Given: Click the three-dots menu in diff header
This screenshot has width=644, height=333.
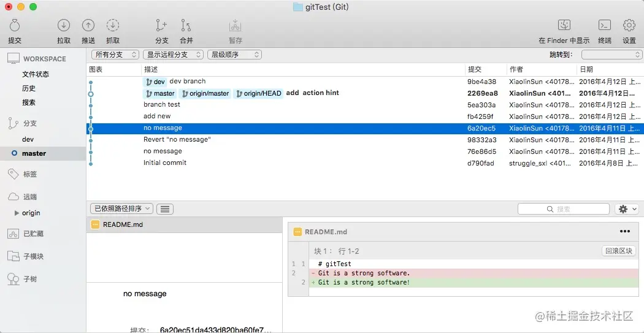Looking at the screenshot, I should (x=625, y=232).
